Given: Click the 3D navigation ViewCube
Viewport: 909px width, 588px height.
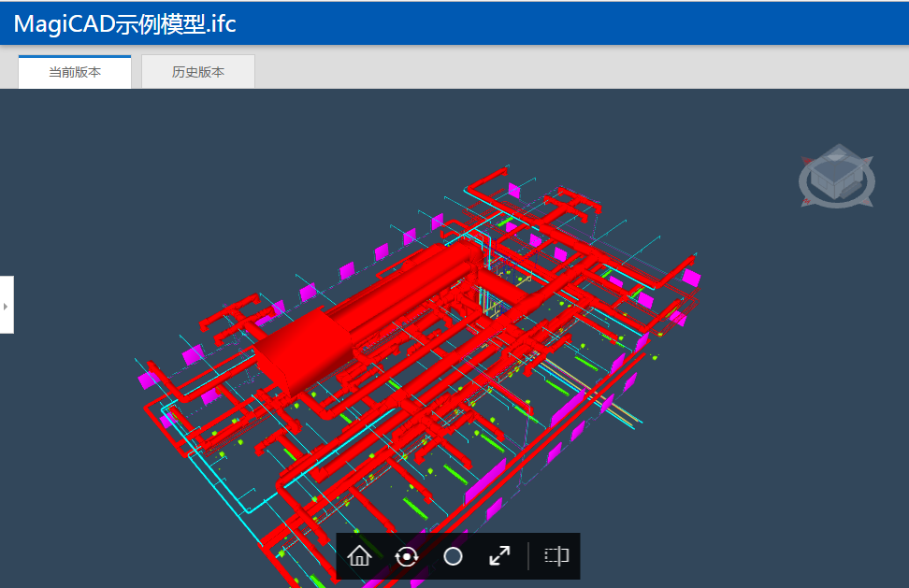Looking at the screenshot, I should click(837, 178).
